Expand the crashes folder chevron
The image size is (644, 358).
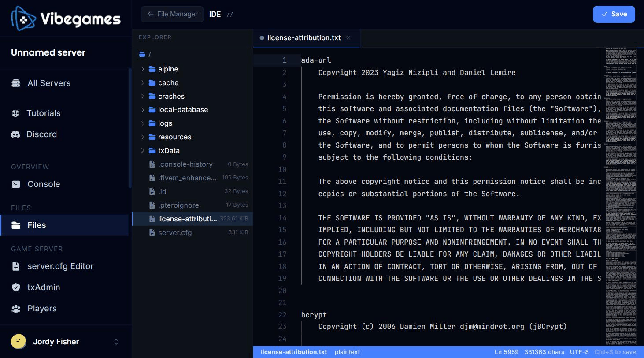(143, 96)
